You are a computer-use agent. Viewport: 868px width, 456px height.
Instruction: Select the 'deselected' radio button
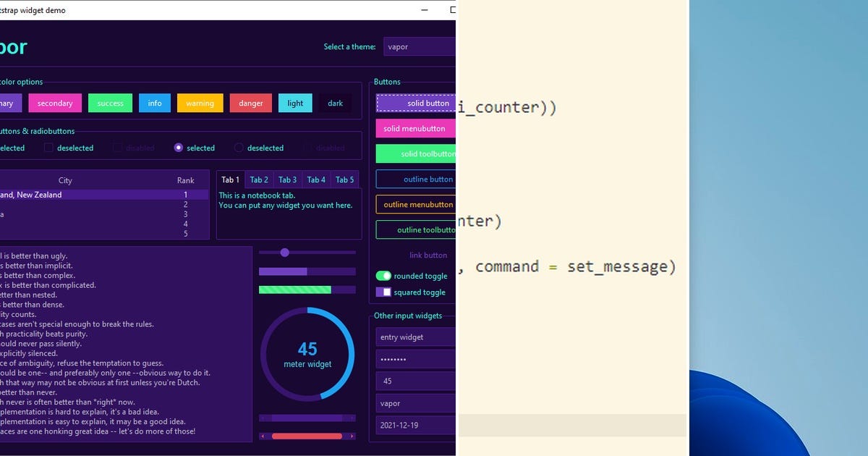pos(239,148)
